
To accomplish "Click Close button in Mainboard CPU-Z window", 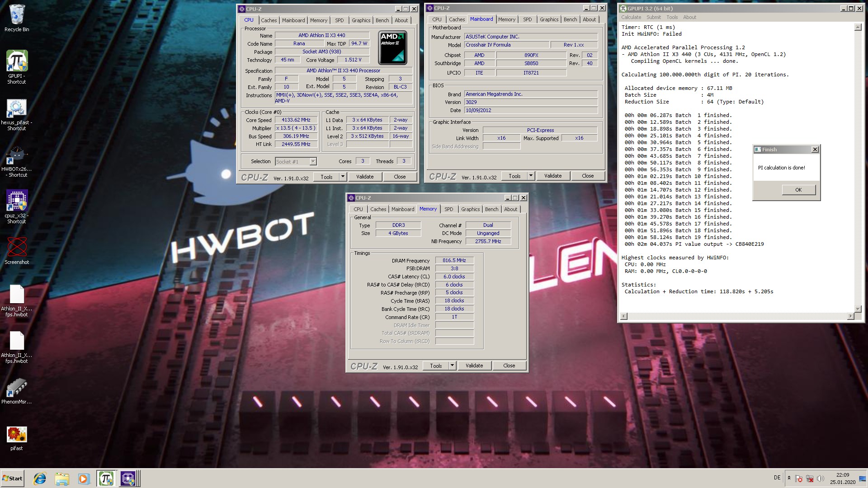I will (588, 176).
